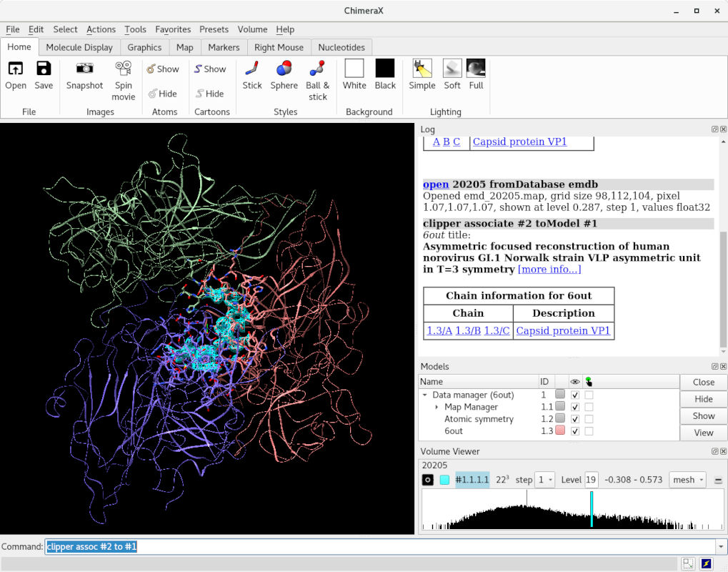This screenshot has height=572, width=728.
Task: Apply the Sphere style
Action: coord(284,68)
